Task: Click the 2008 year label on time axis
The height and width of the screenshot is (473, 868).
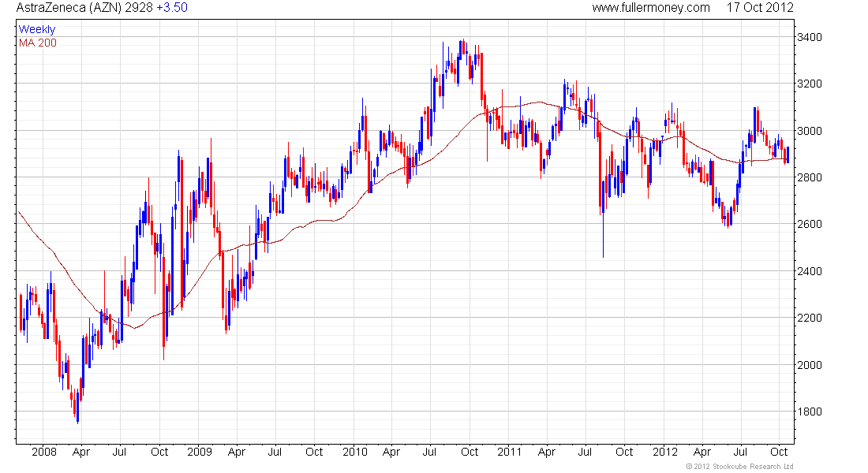Action: [44, 452]
